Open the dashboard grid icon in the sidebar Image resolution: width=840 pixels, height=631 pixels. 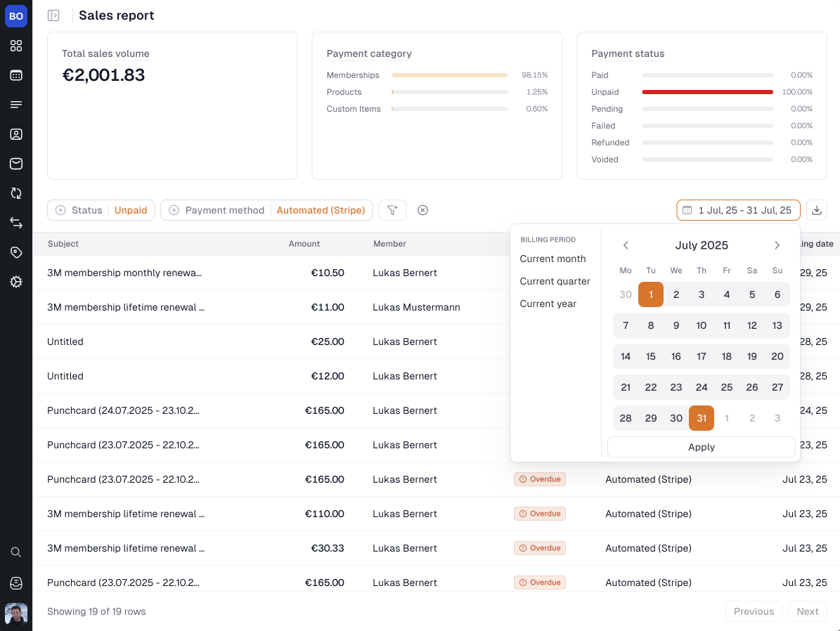pos(16,46)
